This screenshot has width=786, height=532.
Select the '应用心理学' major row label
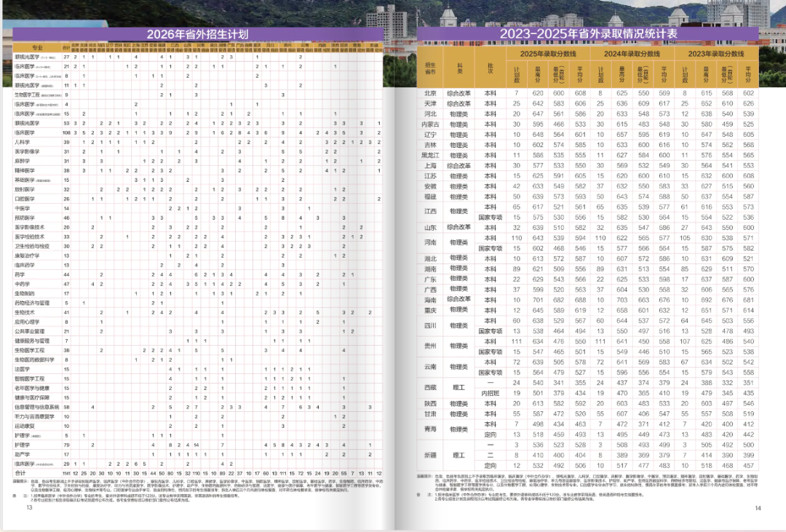point(27,322)
